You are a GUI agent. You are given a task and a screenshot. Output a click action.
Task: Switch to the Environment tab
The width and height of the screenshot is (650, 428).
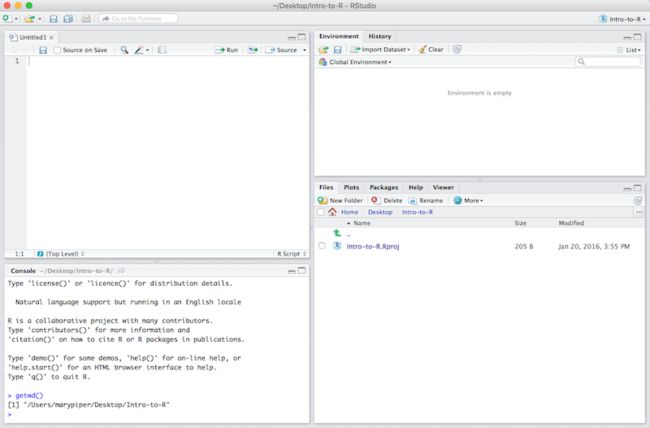339,36
